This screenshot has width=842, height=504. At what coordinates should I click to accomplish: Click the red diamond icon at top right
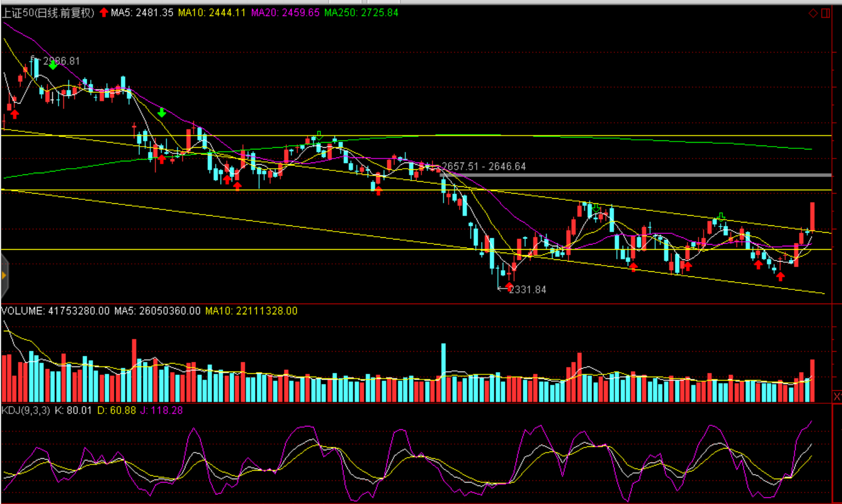coord(813,13)
